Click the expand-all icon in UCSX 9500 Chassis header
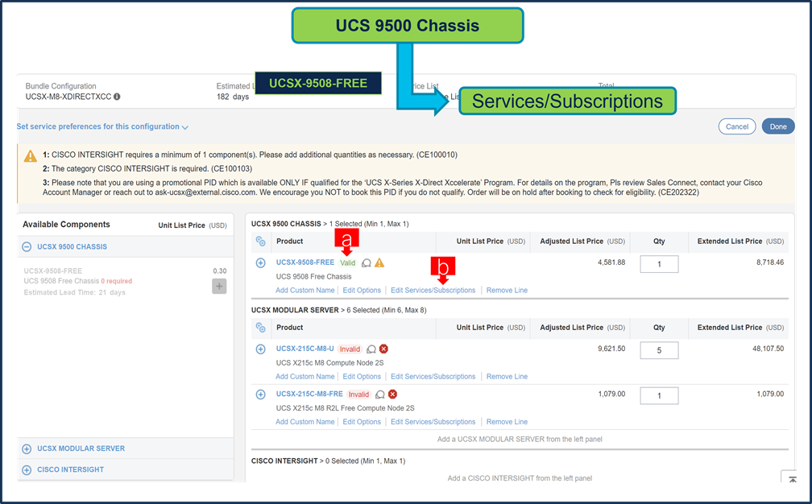The height and width of the screenshot is (504, 812). click(260, 242)
